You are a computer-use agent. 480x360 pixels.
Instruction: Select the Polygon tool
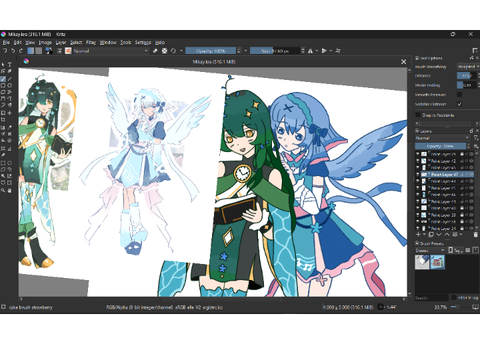[3, 92]
